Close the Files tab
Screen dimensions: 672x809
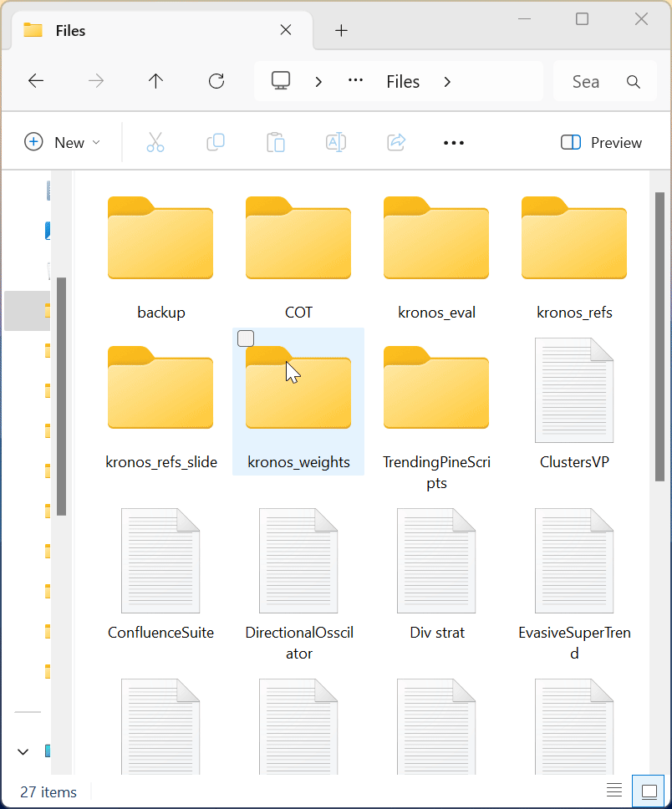pyautogui.click(x=286, y=30)
